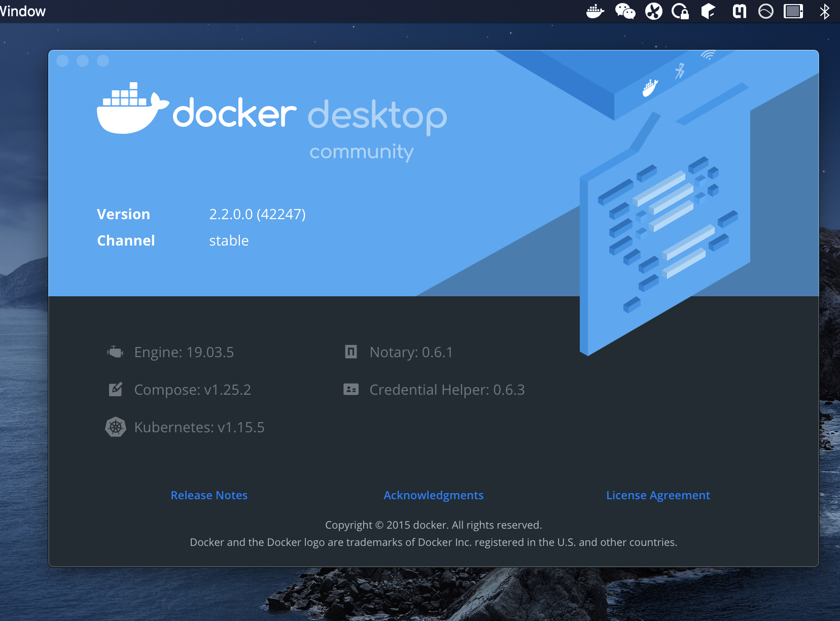Viewport: 840px width, 621px height.
Task: Open the Acknowledgments link
Action: 434,495
